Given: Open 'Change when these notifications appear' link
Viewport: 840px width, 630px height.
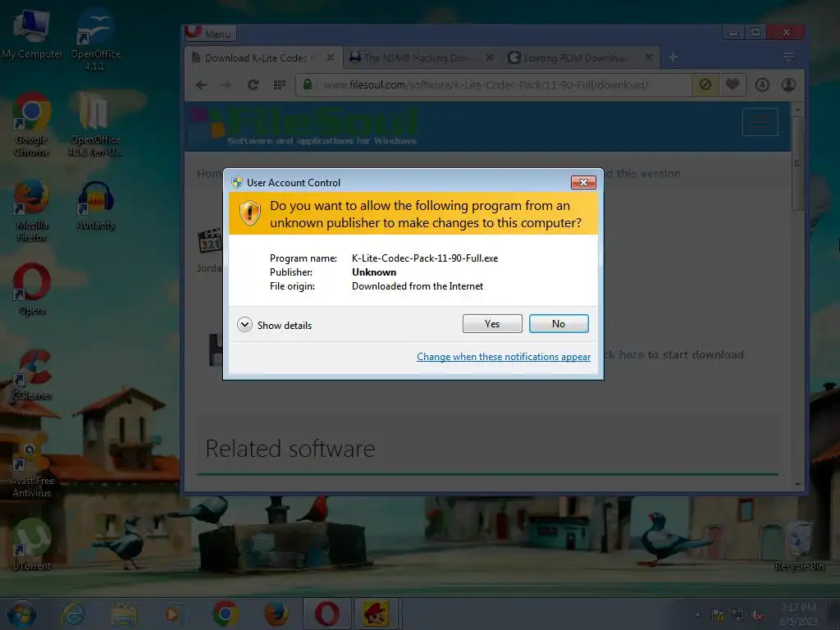Looking at the screenshot, I should pyautogui.click(x=504, y=357).
